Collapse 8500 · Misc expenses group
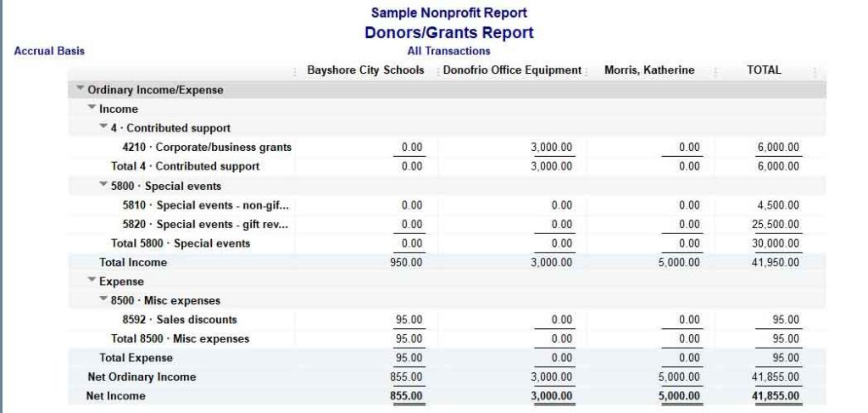 tap(103, 300)
